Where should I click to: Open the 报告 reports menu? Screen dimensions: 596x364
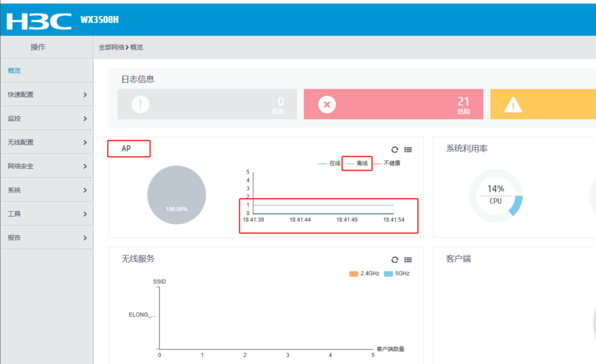[46, 237]
